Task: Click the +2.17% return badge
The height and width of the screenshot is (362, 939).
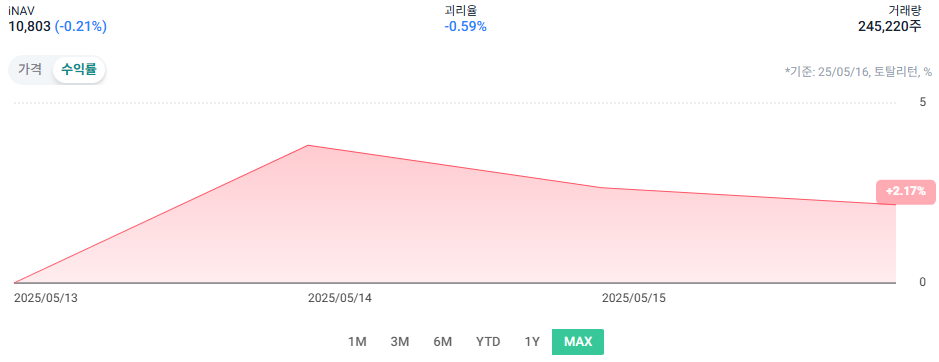Action: click(x=905, y=192)
